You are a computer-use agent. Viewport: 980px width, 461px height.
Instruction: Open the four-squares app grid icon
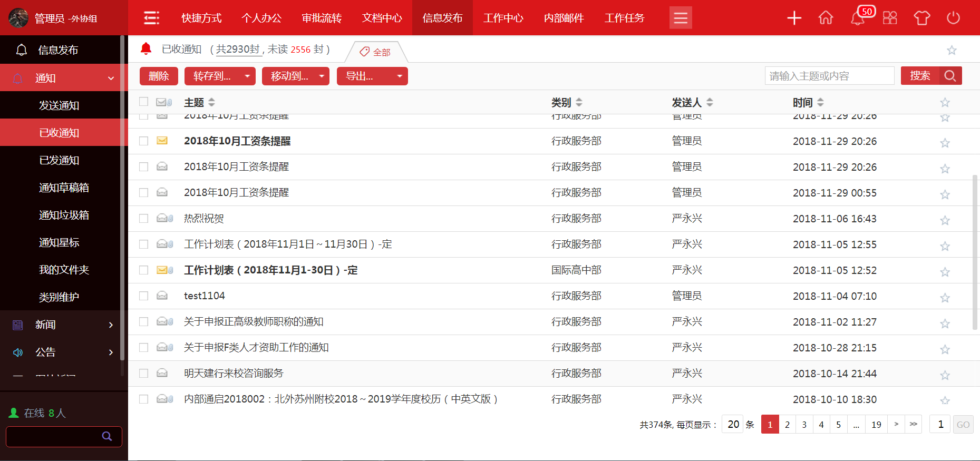pyautogui.click(x=890, y=18)
